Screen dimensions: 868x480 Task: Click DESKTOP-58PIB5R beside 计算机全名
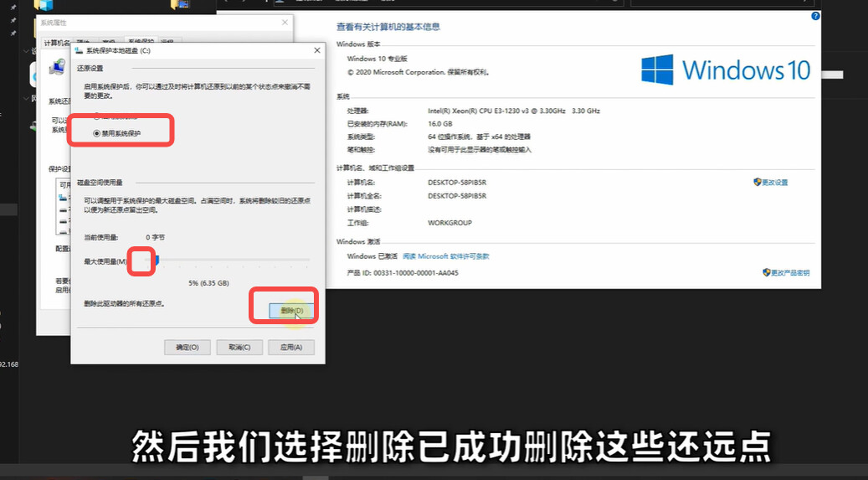pos(457,196)
